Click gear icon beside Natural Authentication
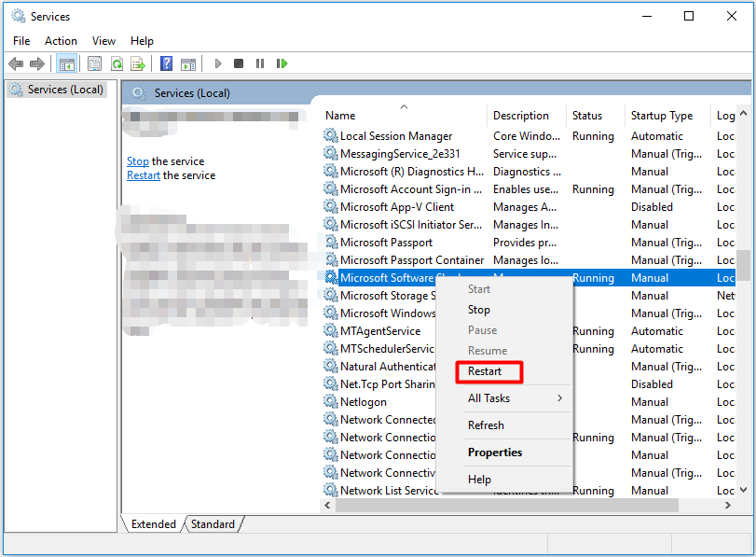The width and height of the screenshot is (756, 557). (x=330, y=367)
